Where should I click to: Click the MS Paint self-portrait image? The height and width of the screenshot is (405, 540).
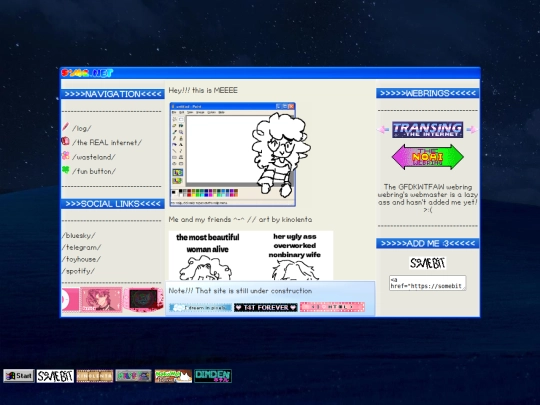240,154
